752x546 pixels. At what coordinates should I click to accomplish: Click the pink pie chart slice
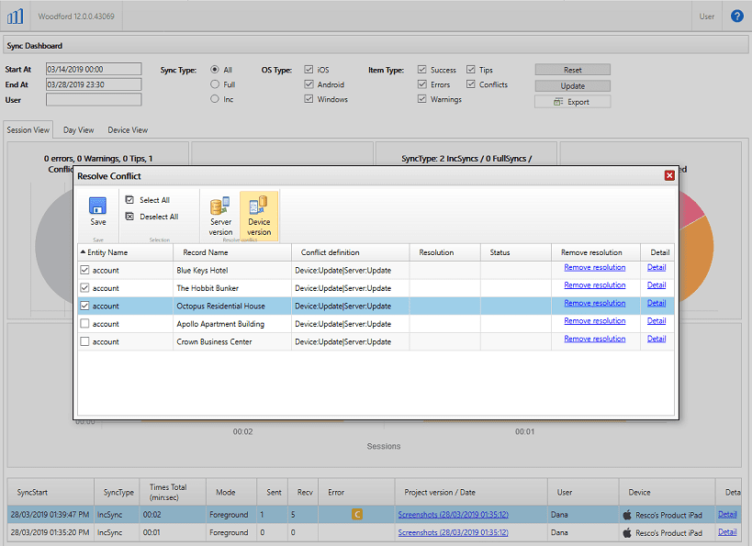691,210
